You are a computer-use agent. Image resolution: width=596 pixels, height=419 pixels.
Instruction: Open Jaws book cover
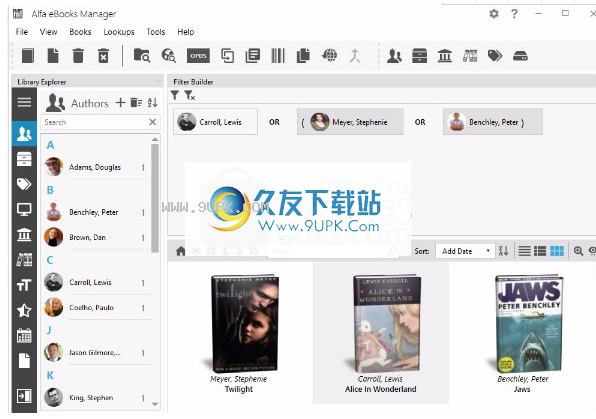point(529,324)
